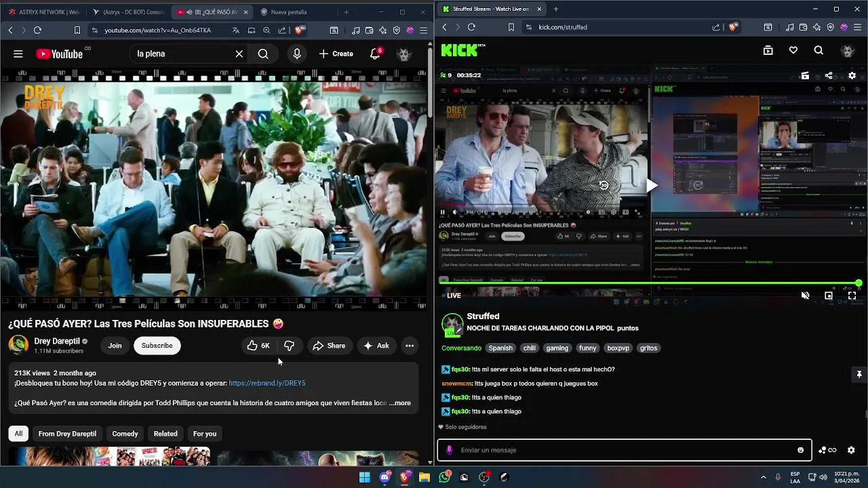The width and height of the screenshot is (868, 488).
Task: Switch to the Nueva pestaña tab
Action: point(288,12)
